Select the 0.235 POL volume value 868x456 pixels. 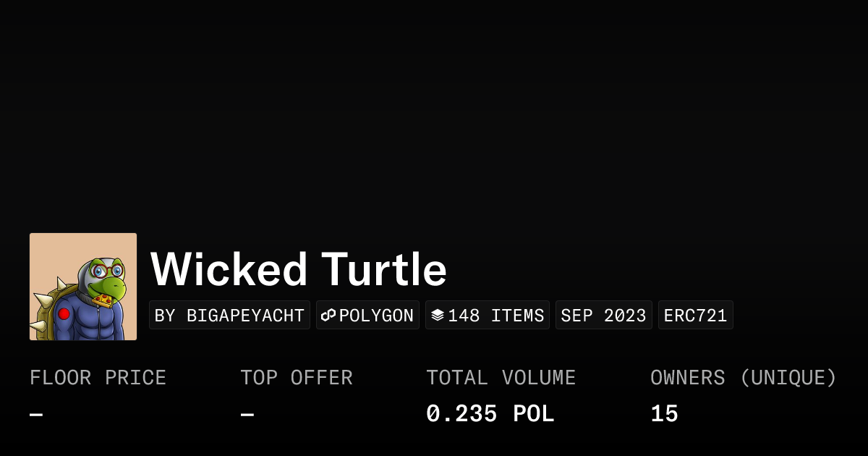coord(490,414)
